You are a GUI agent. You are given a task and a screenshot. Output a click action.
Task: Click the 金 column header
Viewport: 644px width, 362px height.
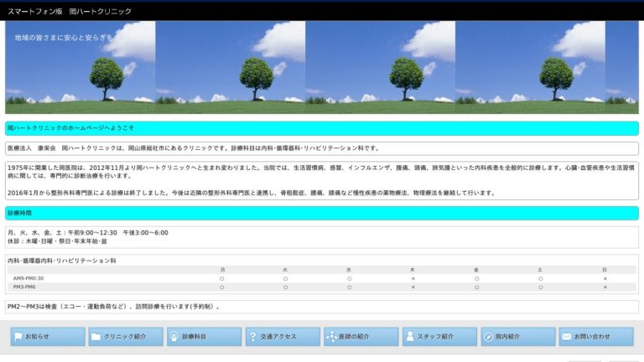pos(476,270)
